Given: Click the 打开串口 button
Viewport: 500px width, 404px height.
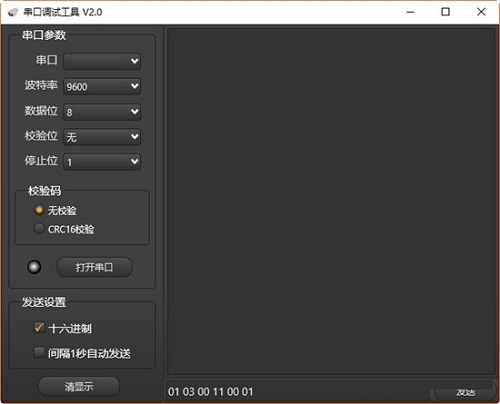Looking at the screenshot, I should click(x=95, y=267).
